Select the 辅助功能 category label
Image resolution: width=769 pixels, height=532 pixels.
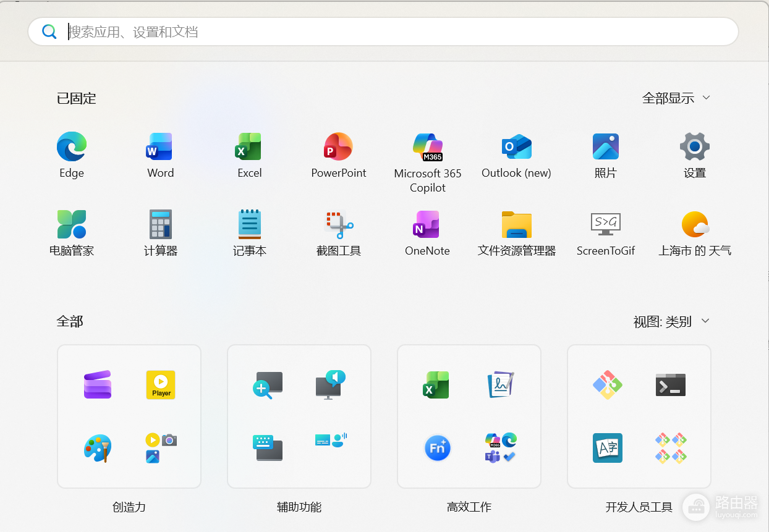[299, 507]
